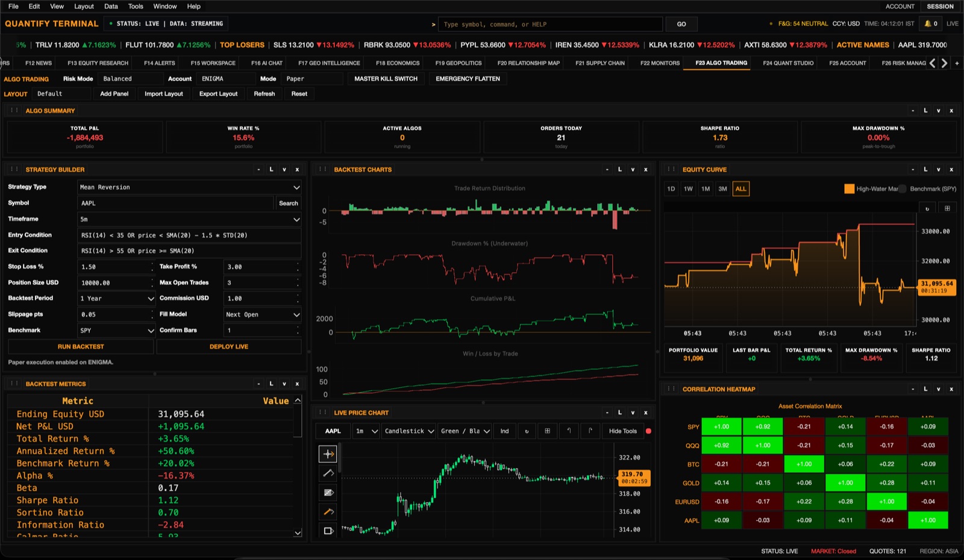Open the Backtest Period dropdown
The height and width of the screenshot is (560, 964).
[117, 299]
